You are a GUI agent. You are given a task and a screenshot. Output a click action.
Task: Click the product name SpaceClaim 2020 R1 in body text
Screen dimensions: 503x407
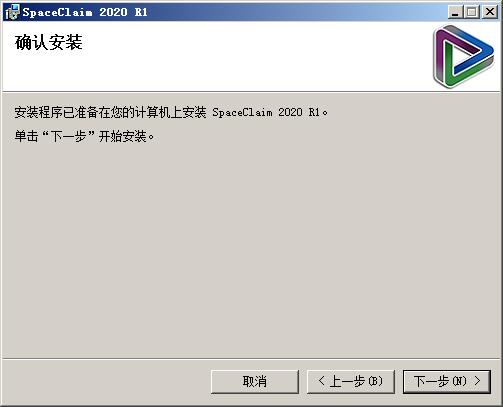tap(266, 112)
